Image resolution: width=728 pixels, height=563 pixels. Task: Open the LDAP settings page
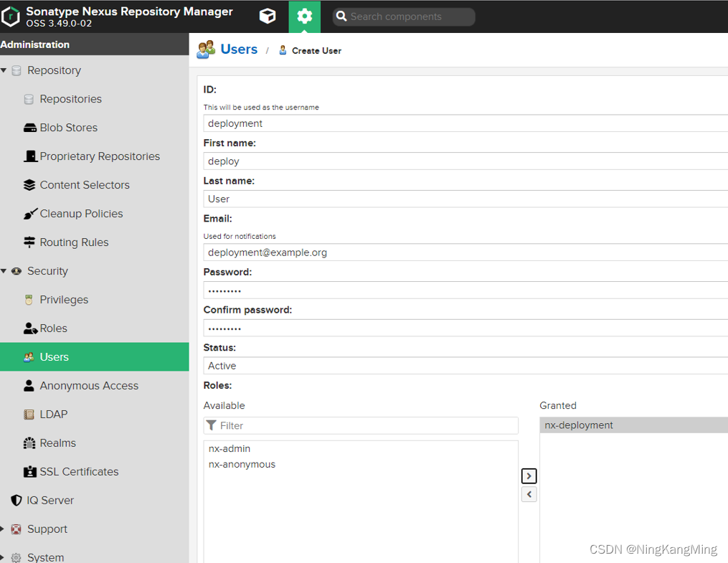point(53,415)
